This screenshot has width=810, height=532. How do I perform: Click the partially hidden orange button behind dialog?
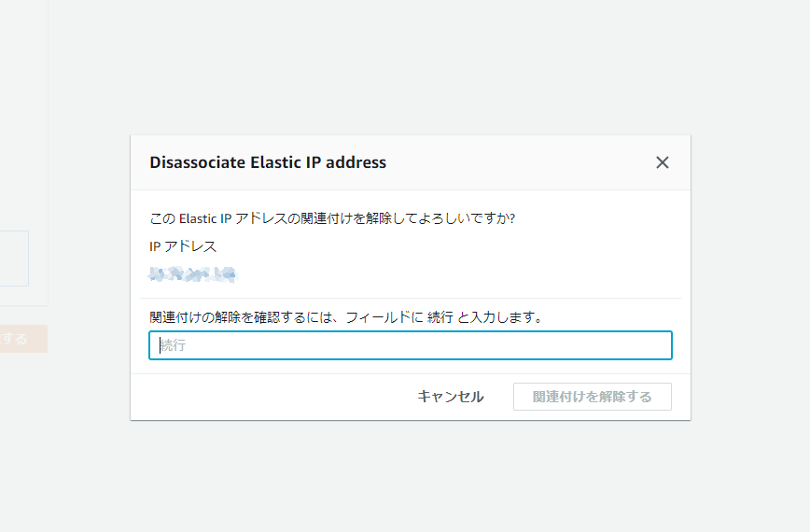click(x=22, y=339)
